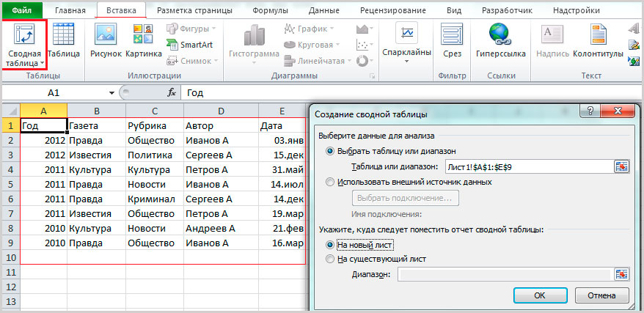Click date cell 21.фев

click(x=282, y=228)
